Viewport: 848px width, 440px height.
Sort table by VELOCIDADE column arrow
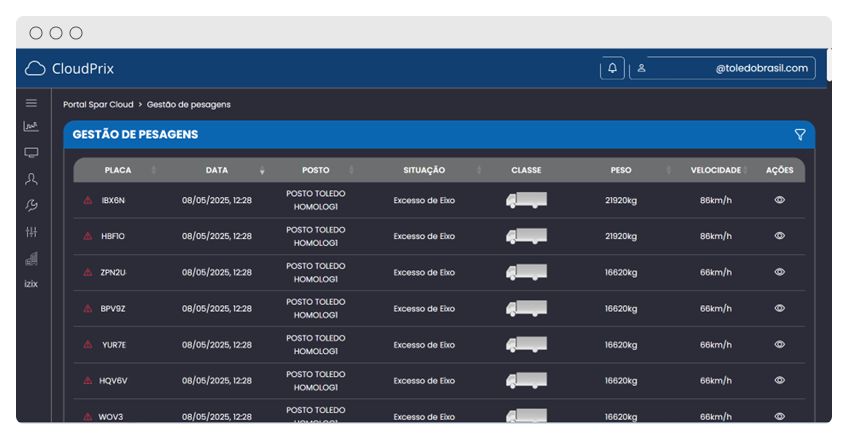click(746, 171)
